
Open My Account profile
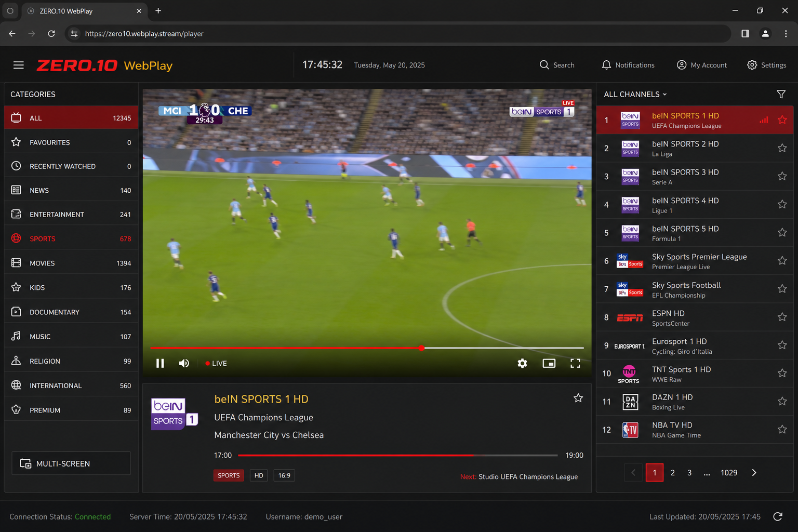(702, 65)
